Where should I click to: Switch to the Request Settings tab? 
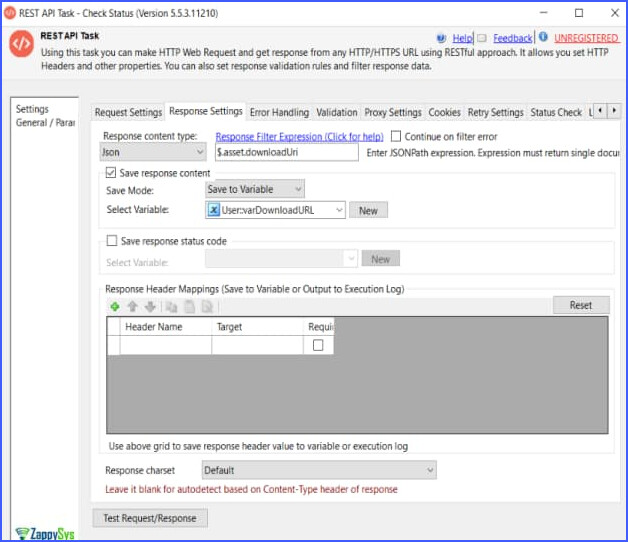(x=128, y=113)
